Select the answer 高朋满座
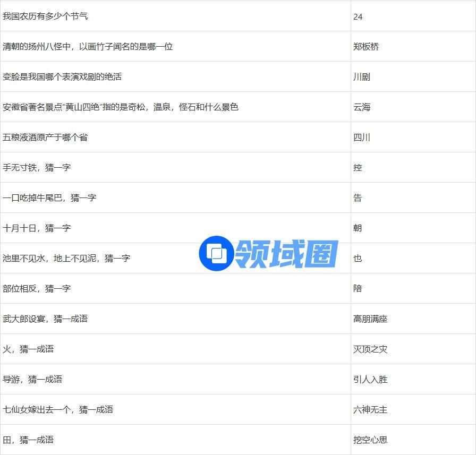 click(370, 319)
